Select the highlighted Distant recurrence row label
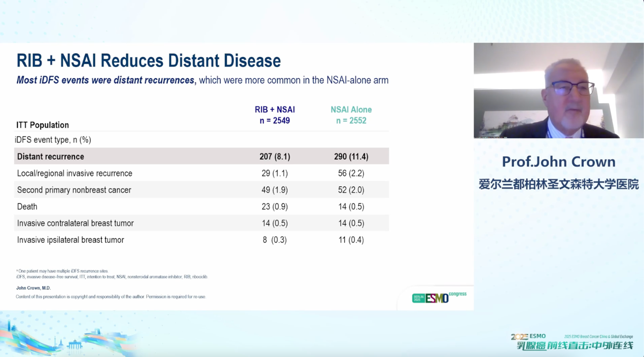This screenshot has width=644, height=357. tap(51, 157)
